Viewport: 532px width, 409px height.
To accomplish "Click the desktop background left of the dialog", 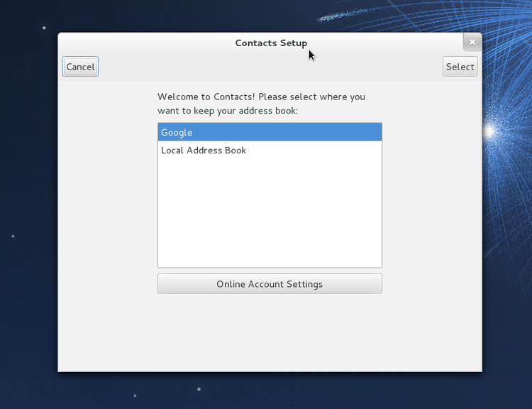I will click(28, 213).
